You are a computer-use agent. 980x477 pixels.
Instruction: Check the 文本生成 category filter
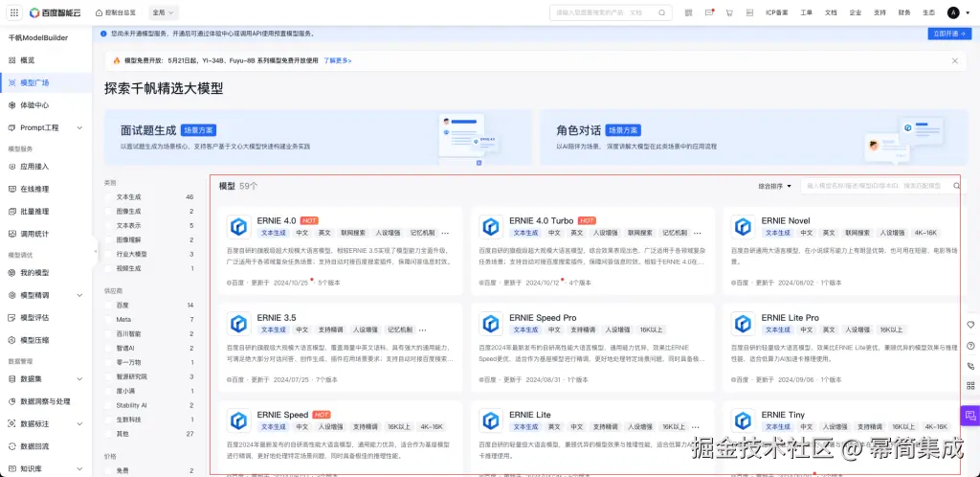[109, 197]
